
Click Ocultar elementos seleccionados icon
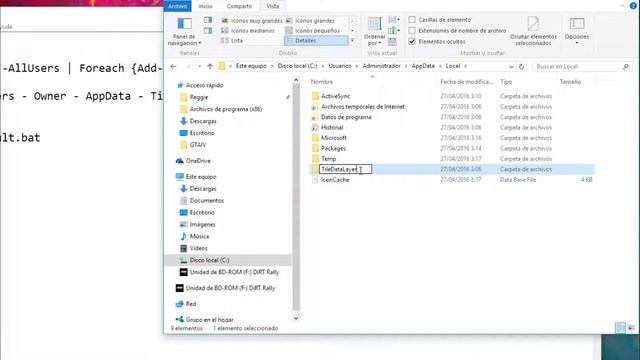(533, 31)
